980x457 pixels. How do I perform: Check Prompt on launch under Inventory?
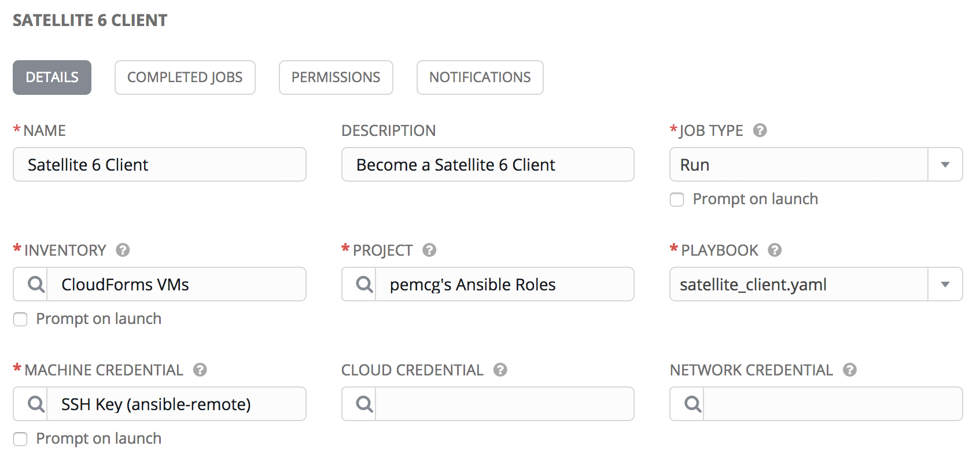tap(20, 319)
